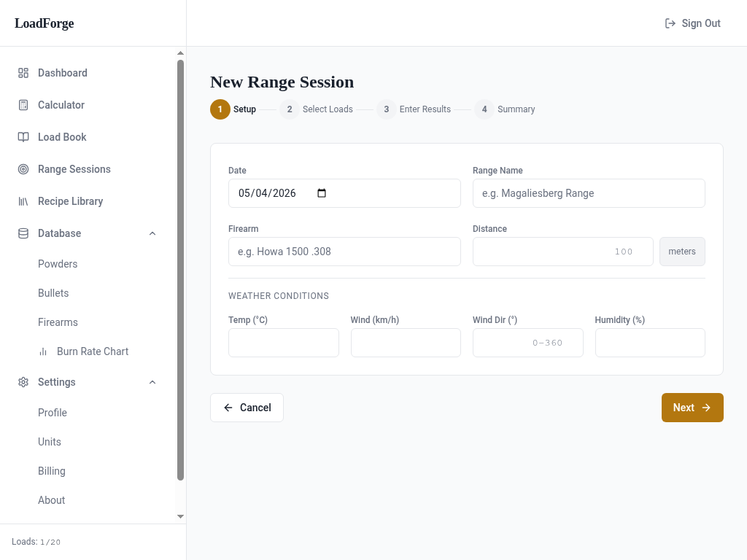
Task: Click the Cancel button
Action: 247,408
